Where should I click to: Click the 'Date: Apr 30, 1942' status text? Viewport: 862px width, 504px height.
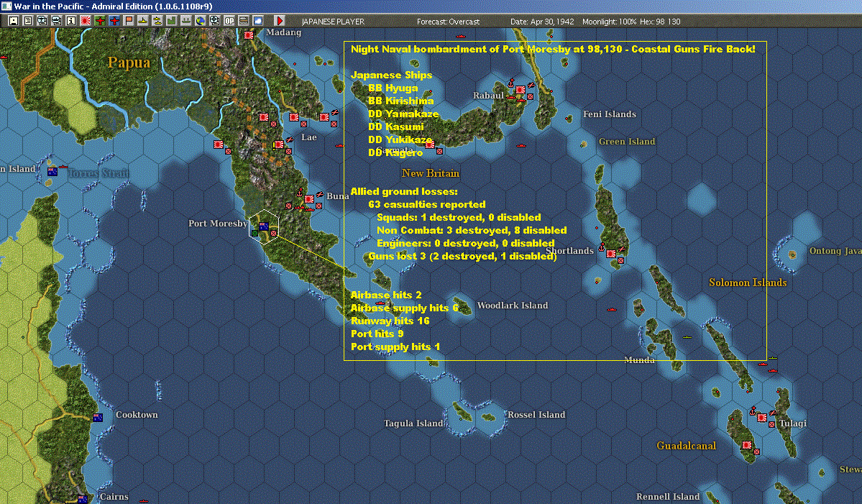(x=542, y=22)
